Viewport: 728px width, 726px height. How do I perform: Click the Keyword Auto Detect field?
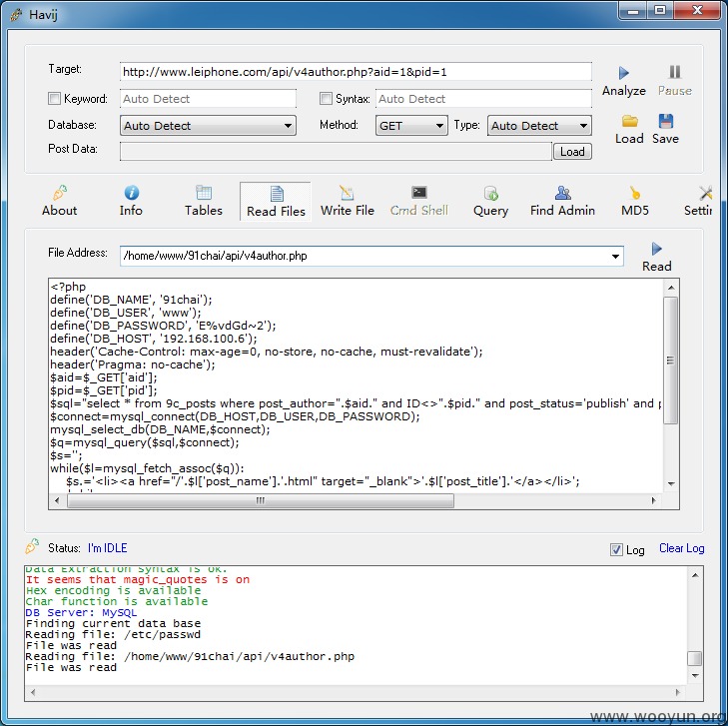[208, 99]
